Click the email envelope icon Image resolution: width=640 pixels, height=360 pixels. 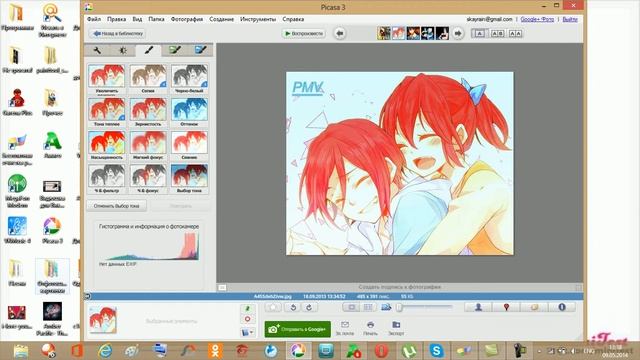click(345, 325)
